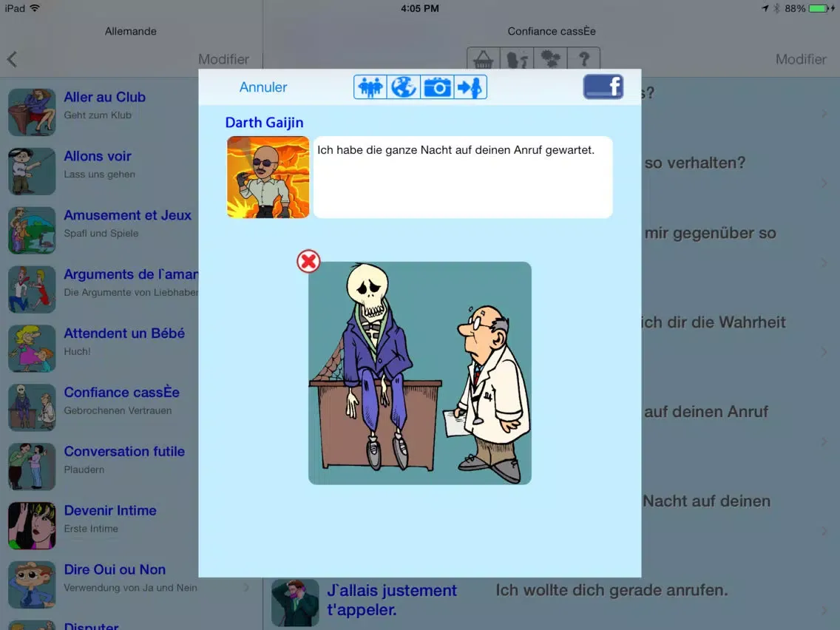The width and height of the screenshot is (840, 630).
Task: Click 'Ich wollte dich gerade anrufen.' translation
Action: point(612,590)
